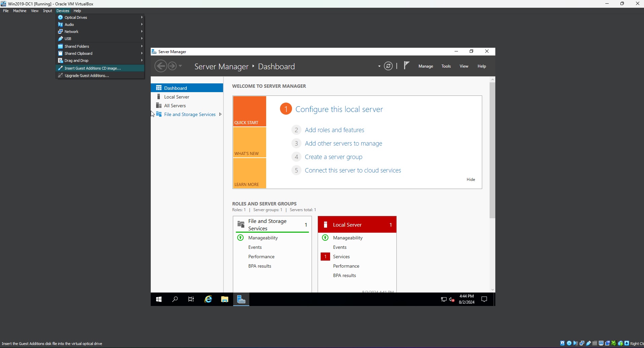Open Windows Search from the taskbar
Screen dimensions: 644x348
[x=175, y=299]
